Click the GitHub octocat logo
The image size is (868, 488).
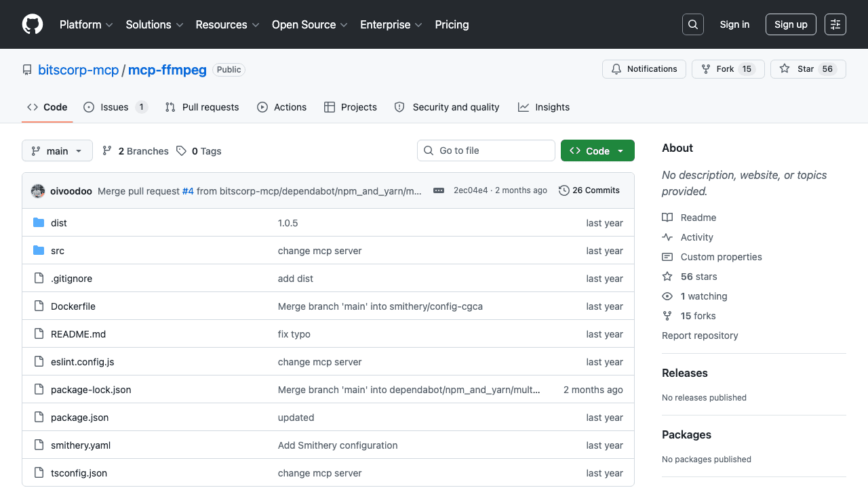pos(32,24)
